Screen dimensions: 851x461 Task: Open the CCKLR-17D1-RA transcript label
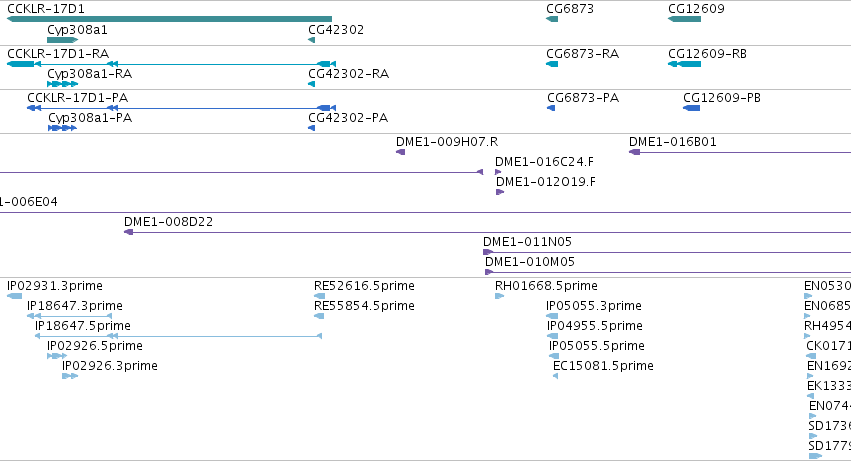[58, 54]
